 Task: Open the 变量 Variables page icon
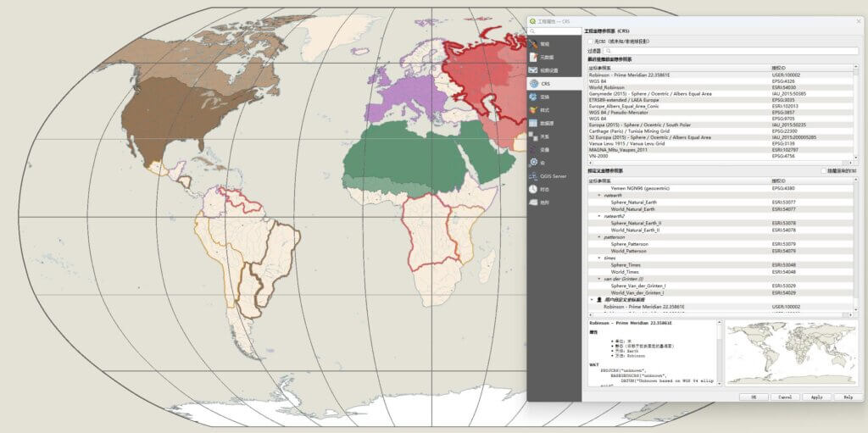point(533,149)
